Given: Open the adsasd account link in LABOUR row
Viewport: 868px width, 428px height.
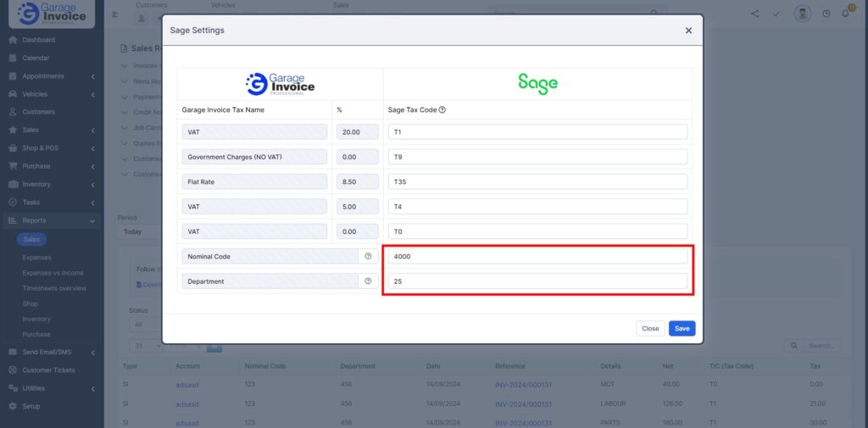Looking at the screenshot, I should coord(186,404).
